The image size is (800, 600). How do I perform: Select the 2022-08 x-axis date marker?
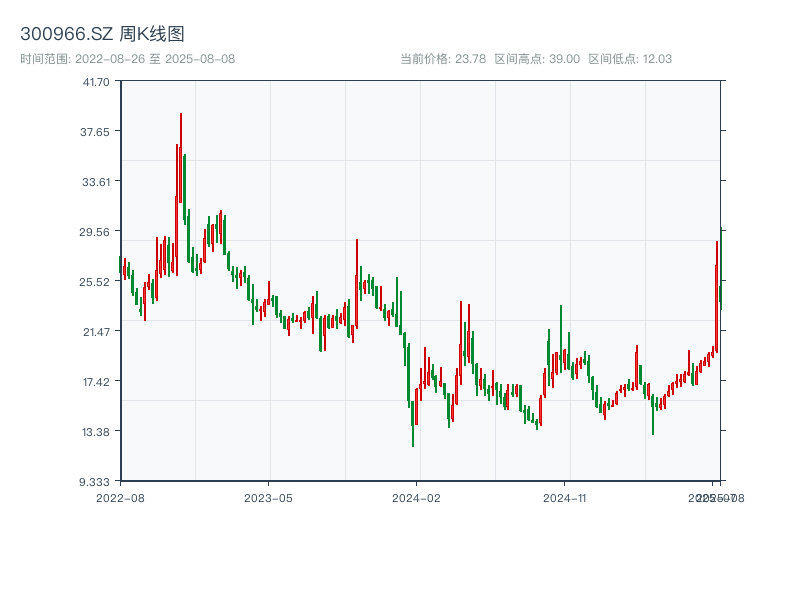[x=120, y=497]
